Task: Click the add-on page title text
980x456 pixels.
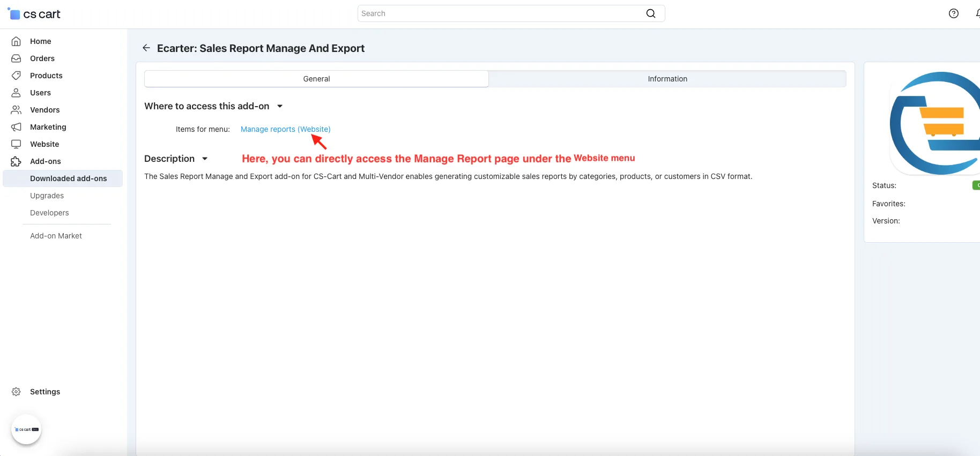Action: (x=261, y=48)
